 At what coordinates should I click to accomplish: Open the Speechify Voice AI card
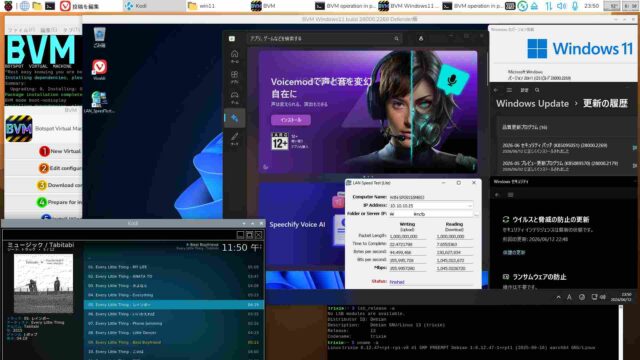pyautogui.click(x=302, y=224)
